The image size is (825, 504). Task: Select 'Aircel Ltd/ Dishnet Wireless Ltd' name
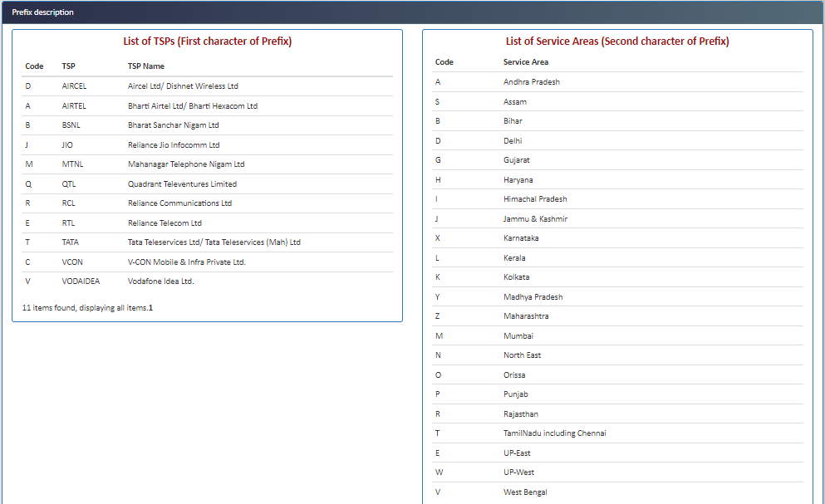(x=183, y=86)
